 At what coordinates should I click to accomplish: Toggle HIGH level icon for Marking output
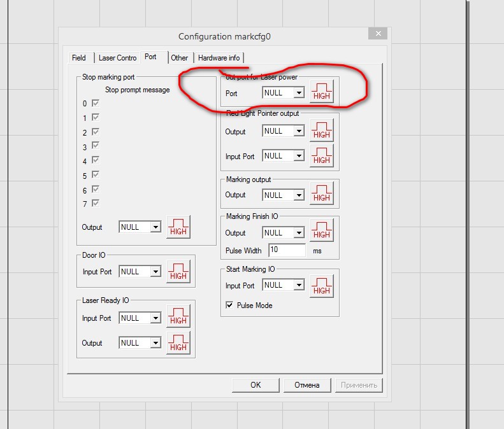[x=322, y=195]
